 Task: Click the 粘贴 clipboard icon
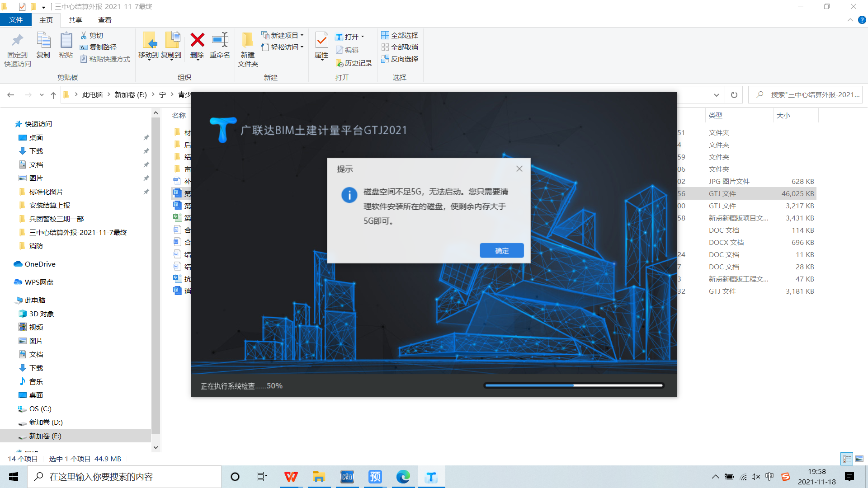(x=66, y=40)
